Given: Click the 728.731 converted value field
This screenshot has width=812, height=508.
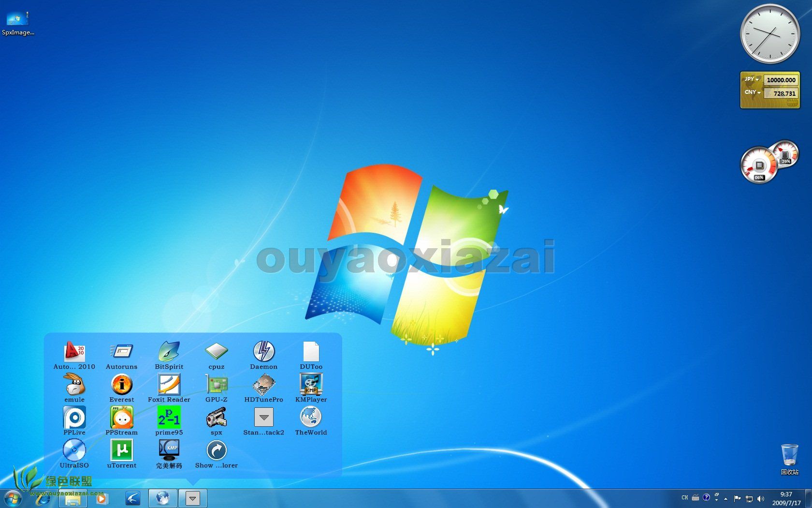Looking at the screenshot, I should (x=781, y=93).
